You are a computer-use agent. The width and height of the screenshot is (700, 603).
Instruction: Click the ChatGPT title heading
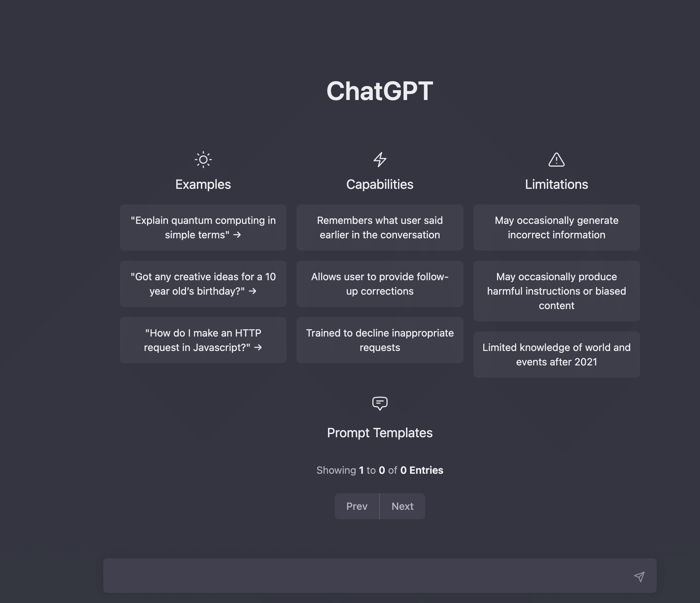point(380,91)
